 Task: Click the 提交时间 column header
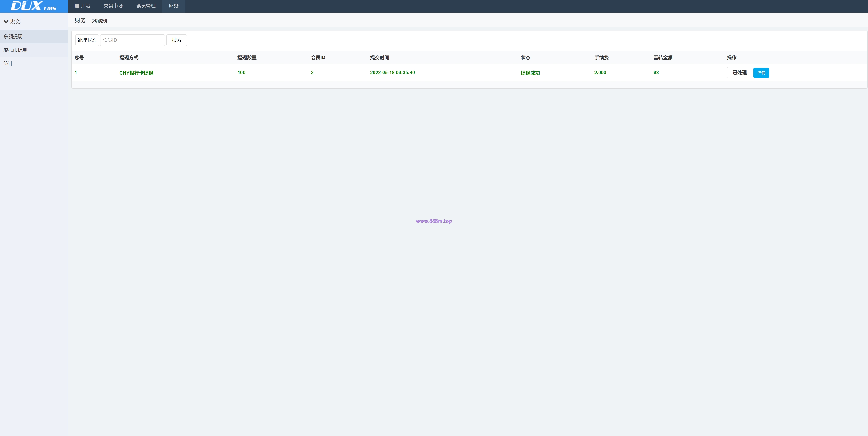[379, 58]
